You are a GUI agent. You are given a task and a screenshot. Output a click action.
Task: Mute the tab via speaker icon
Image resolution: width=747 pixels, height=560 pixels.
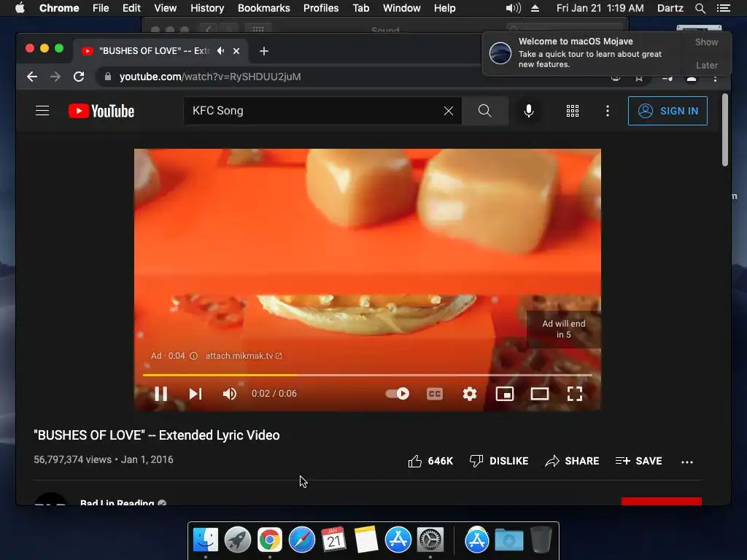point(220,50)
